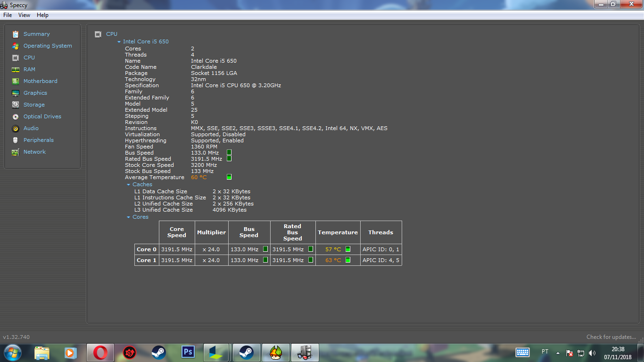The height and width of the screenshot is (362, 644).
Task: Click the Clarkdale code name value
Action: tap(204, 67)
